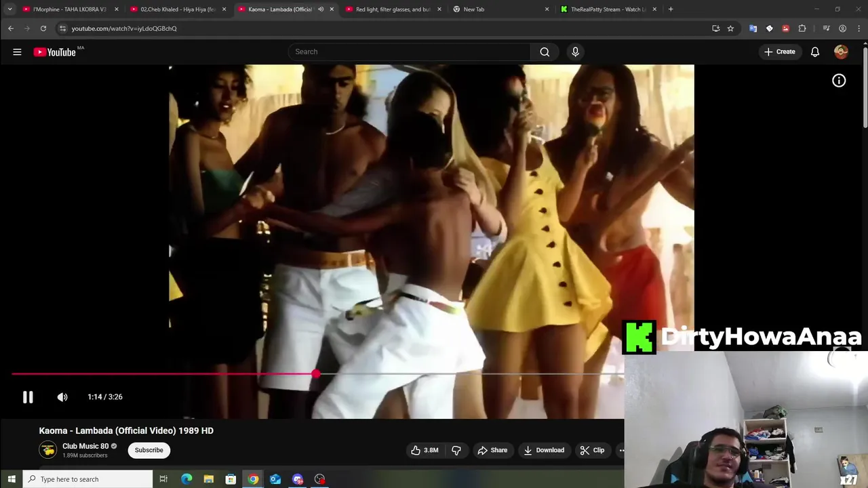Open Discord from the taskbar
Screen dimensions: 868x488
point(298,479)
